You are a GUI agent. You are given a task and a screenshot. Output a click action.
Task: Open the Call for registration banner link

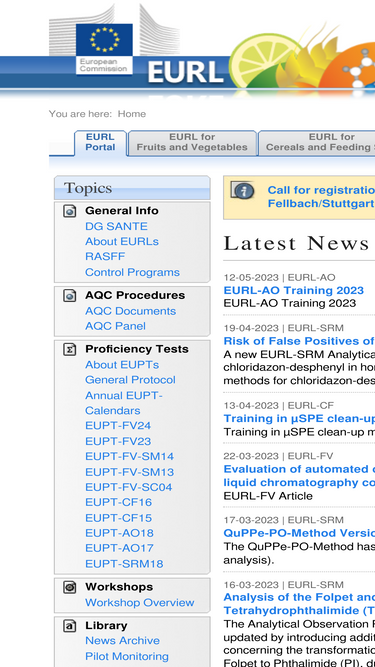[321, 197]
